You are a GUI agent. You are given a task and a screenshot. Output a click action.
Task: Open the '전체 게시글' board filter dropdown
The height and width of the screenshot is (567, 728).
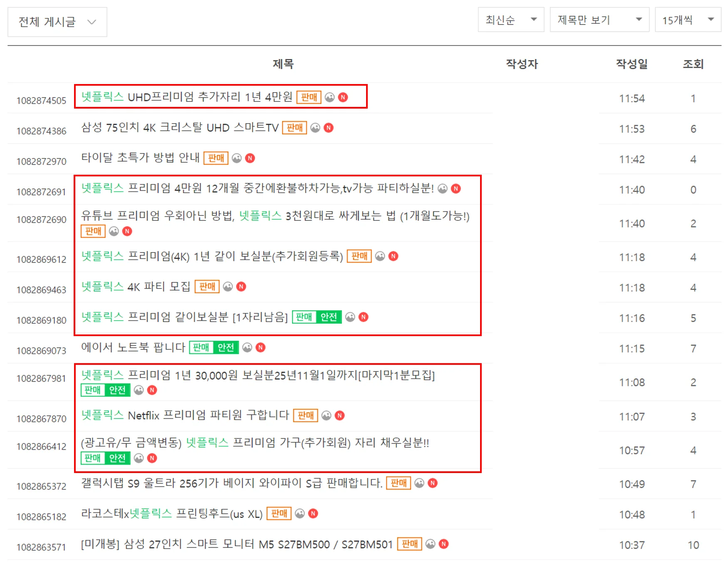click(x=57, y=22)
